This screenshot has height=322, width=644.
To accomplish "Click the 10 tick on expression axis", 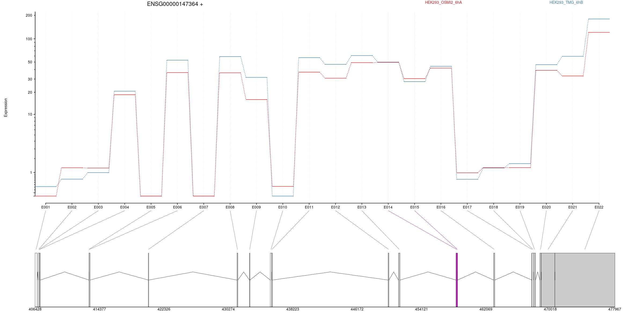I will point(30,115).
